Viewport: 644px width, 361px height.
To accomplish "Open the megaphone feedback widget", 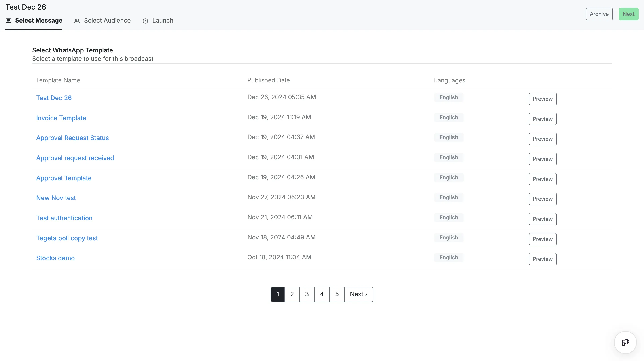I will click(x=625, y=342).
